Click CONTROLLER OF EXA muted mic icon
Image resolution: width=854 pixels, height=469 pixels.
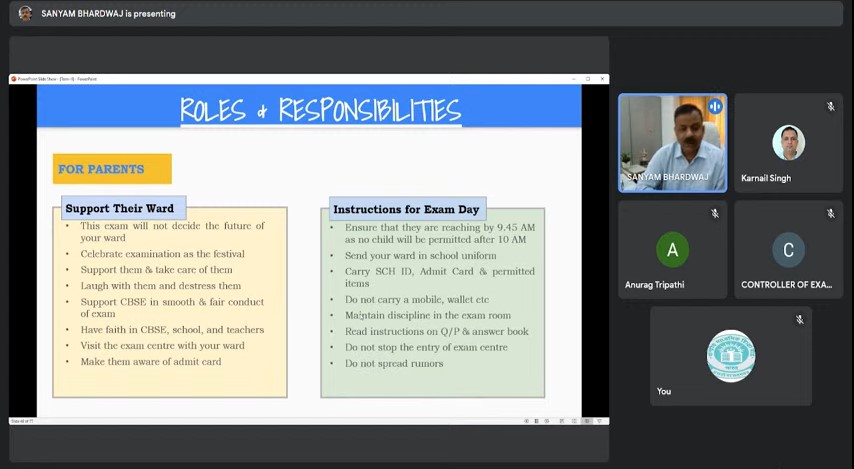(x=830, y=214)
